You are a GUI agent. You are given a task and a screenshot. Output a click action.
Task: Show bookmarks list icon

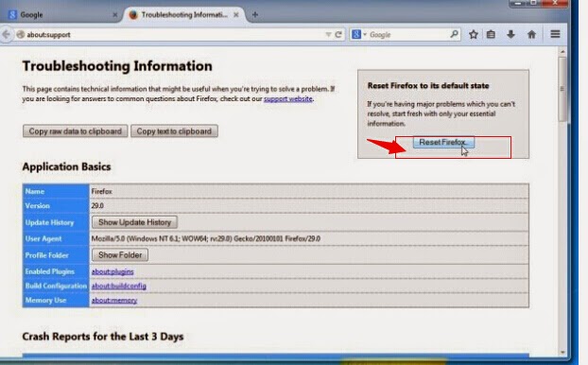[x=491, y=34]
